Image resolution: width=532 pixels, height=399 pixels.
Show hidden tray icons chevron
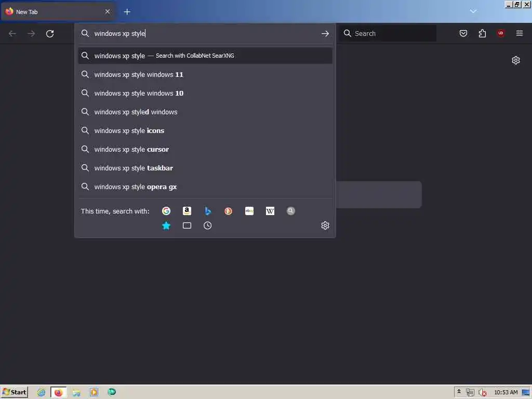pos(459,392)
